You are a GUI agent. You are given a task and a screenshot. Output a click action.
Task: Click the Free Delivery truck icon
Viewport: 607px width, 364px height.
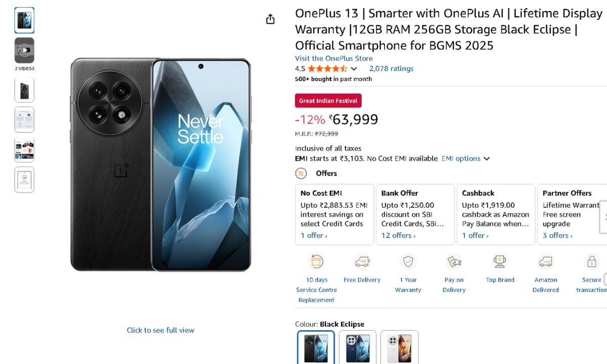(x=362, y=261)
